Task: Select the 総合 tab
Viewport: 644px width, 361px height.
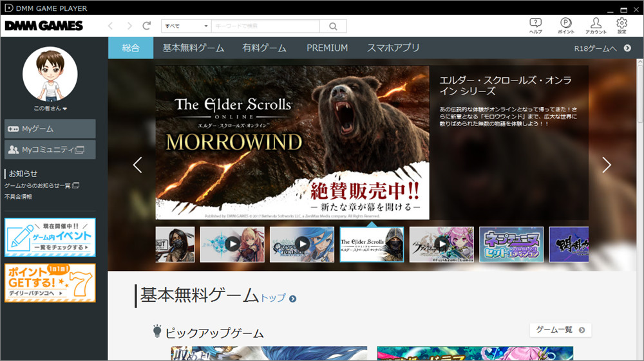Action: click(x=131, y=48)
